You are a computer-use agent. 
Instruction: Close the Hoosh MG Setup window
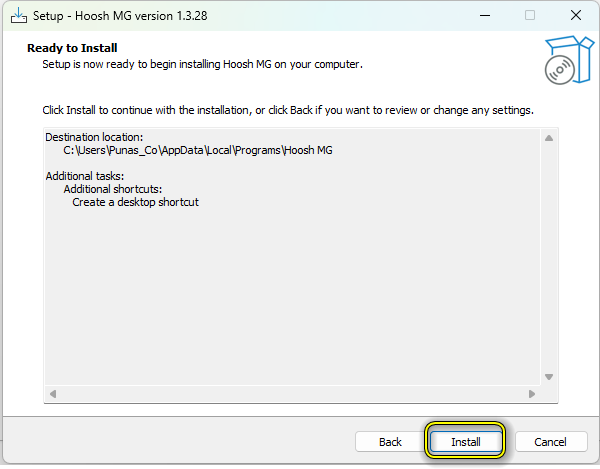click(x=575, y=16)
